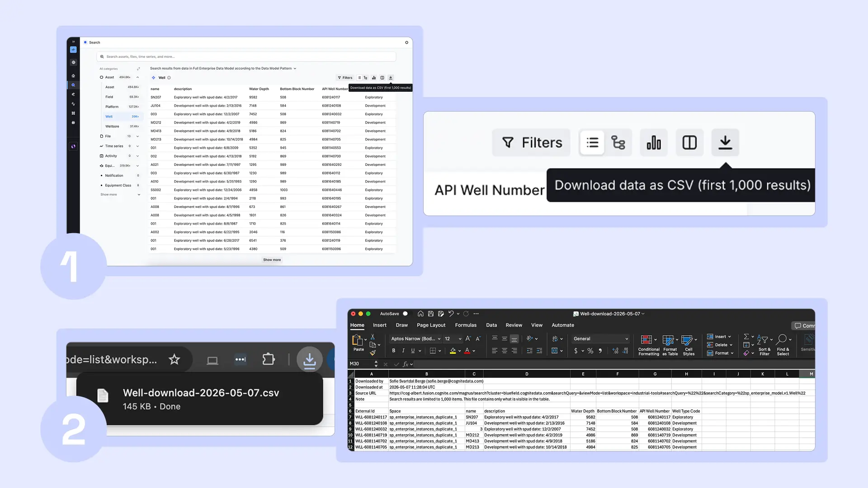Open the browser extensions puzzle icon
This screenshot has height=488, width=868.
(269, 360)
